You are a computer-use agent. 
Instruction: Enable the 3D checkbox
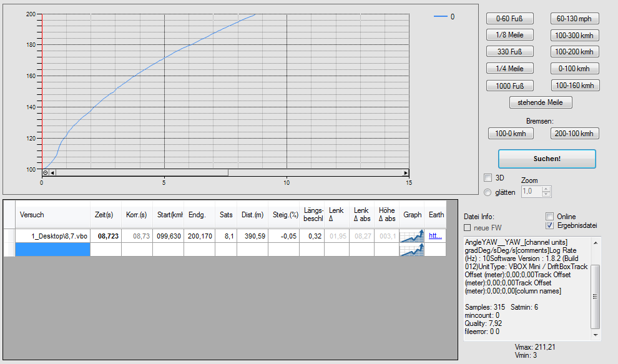click(488, 178)
